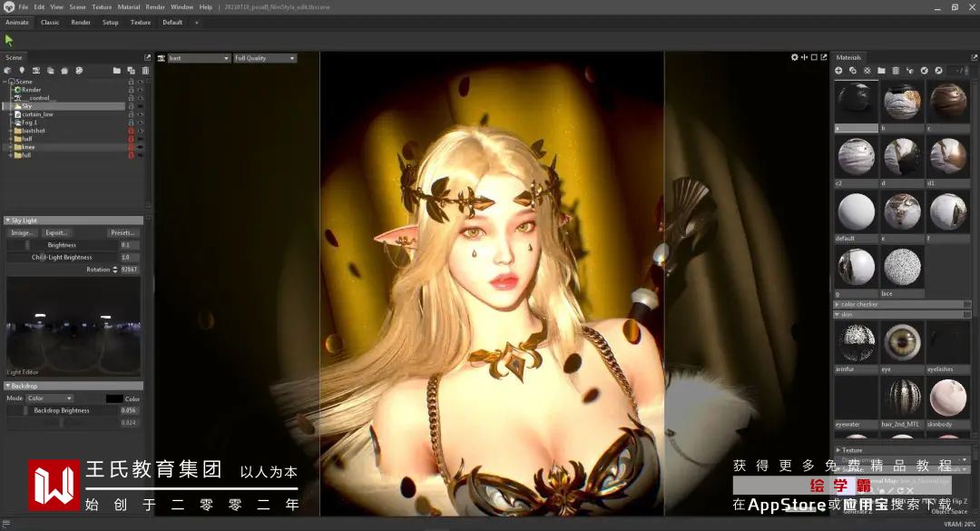Image resolution: width=980 pixels, height=531 pixels.
Task: Click the Rotation stepper arrows
Action: click(x=115, y=270)
